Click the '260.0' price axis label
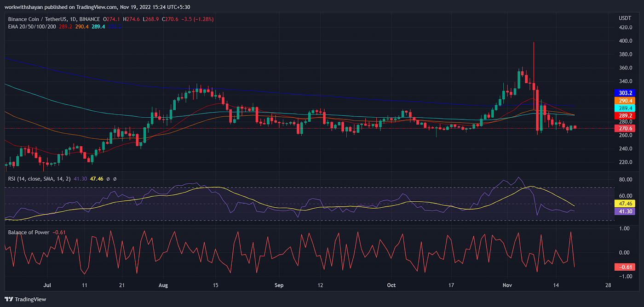 (x=625, y=135)
